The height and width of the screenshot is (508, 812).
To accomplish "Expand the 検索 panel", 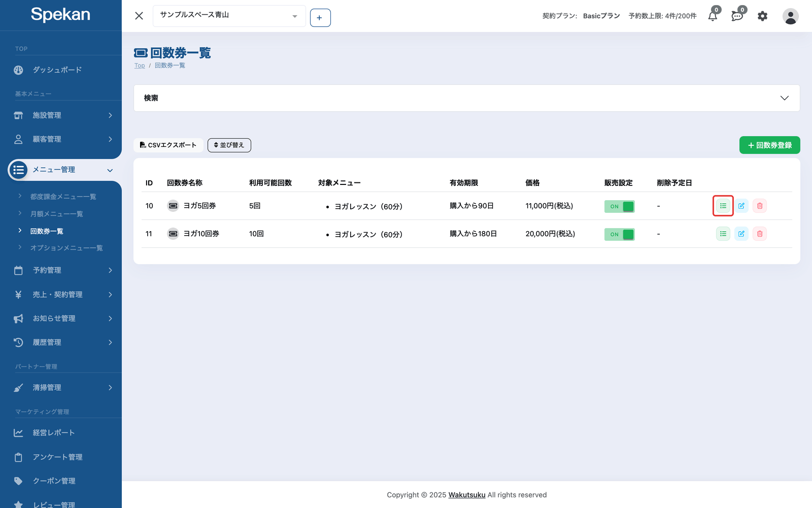I will pyautogui.click(x=466, y=98).
